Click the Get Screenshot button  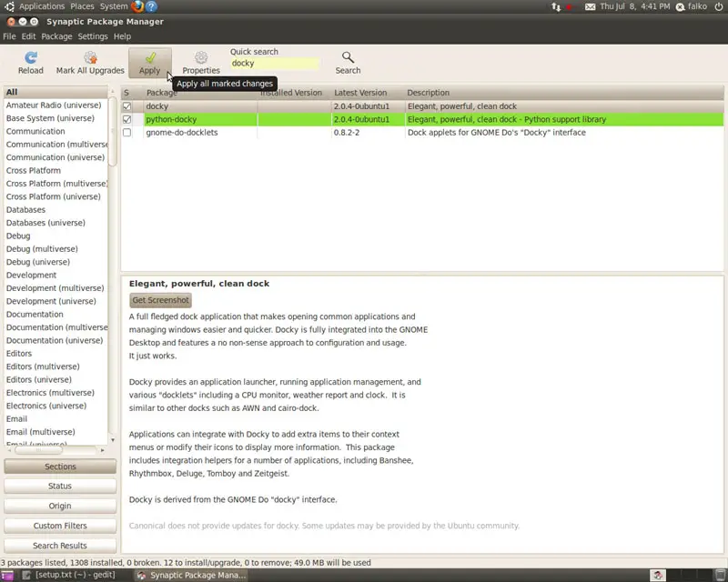[161, 300]
